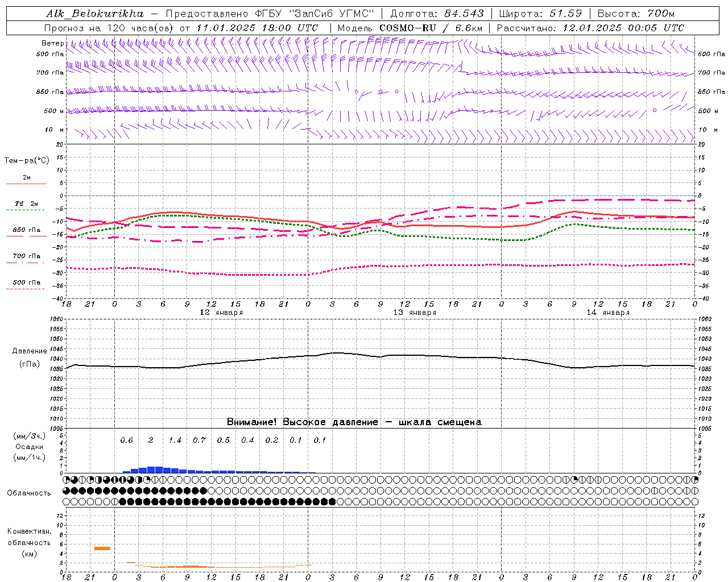Screen dimensions: 728x582
Task: Click the Alk_Belokurikha station title
Action: (95, 14)
